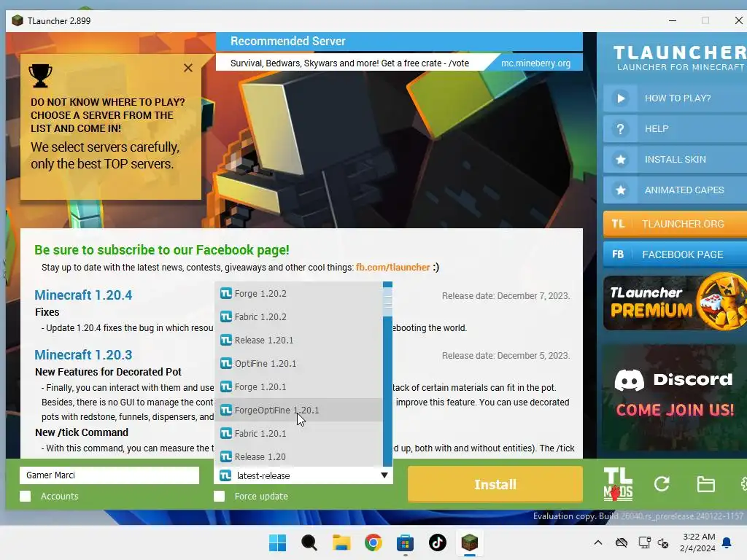Show hidden system tray icons

598,542
